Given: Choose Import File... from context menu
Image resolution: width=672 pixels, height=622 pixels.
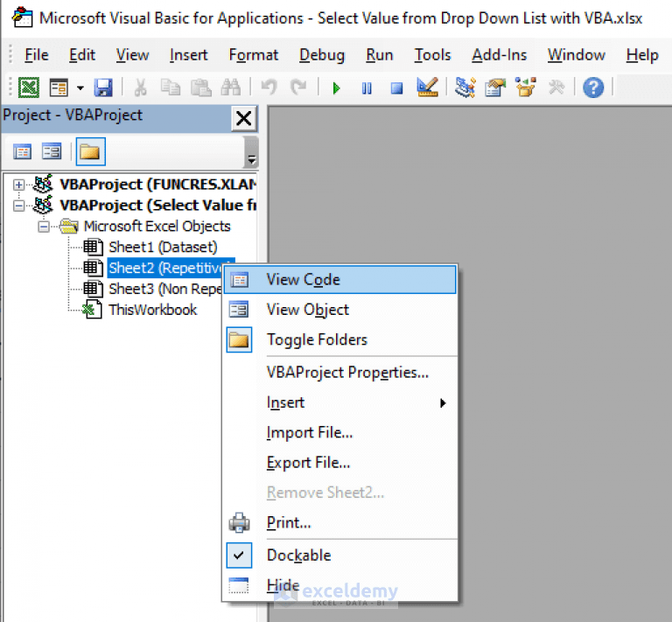Looking at the screenshot, I should [x=340, y=433].
